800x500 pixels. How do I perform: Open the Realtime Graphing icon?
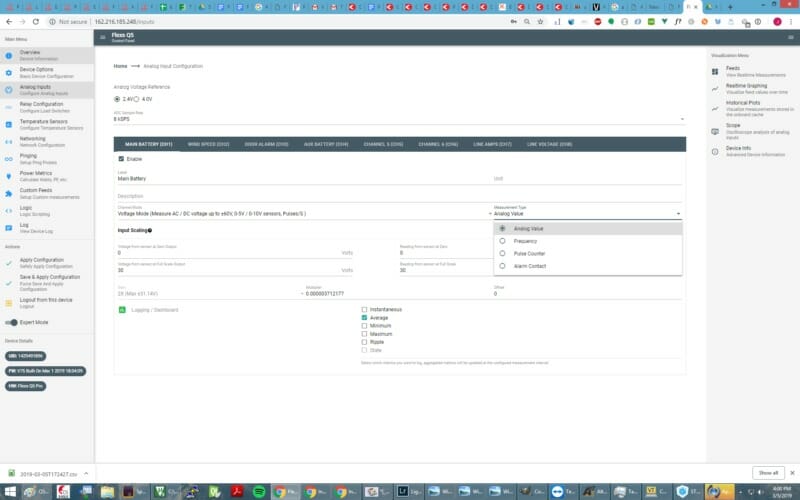pyautogui.click(x=714, y=88)
